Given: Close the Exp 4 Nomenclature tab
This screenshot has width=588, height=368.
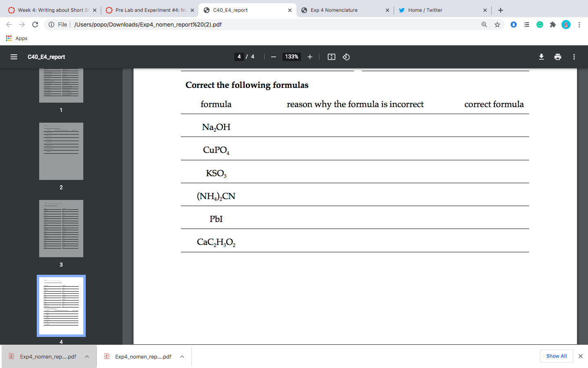Looking at the screenshot, I should [388, 10].
